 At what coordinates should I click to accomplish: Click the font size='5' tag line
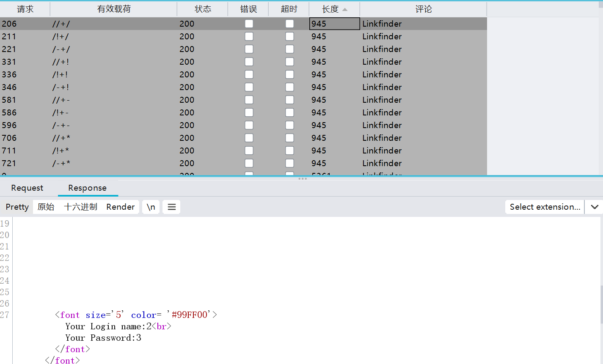click(136, 315)
